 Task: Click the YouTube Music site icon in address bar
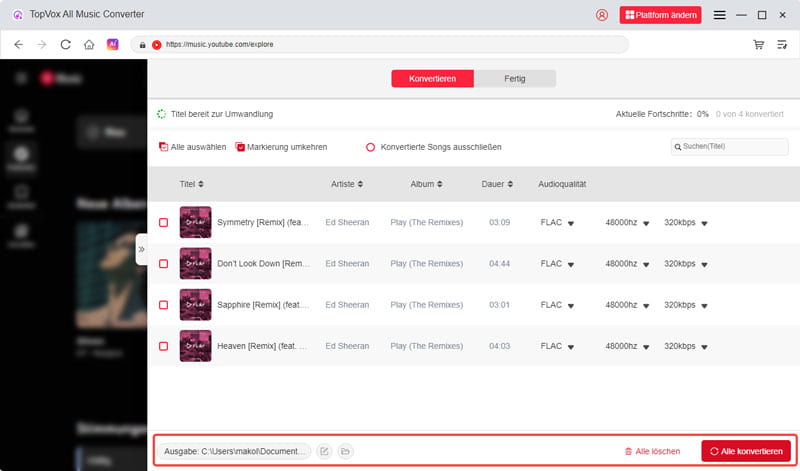(157, 45)
